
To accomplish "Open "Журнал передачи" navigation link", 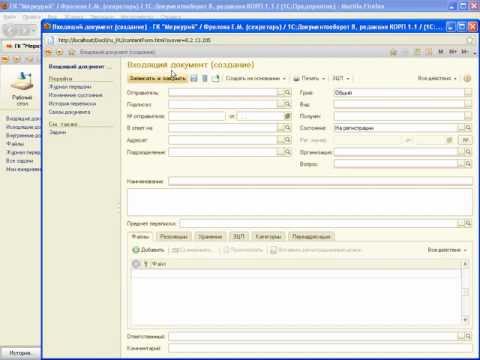I will point(70,87).
